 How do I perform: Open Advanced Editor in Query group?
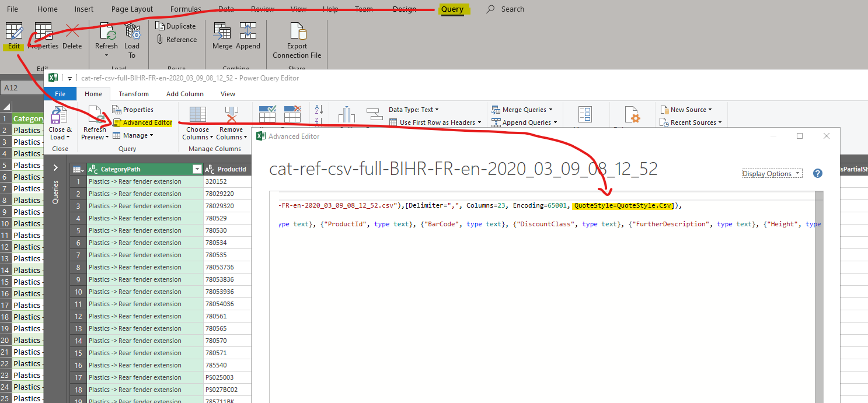pyautogui.click(x=143, y=122)
